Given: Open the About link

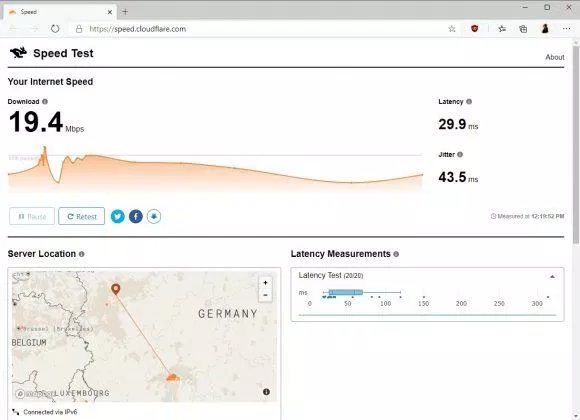Looking at the screenshot, I should point(555,57).
